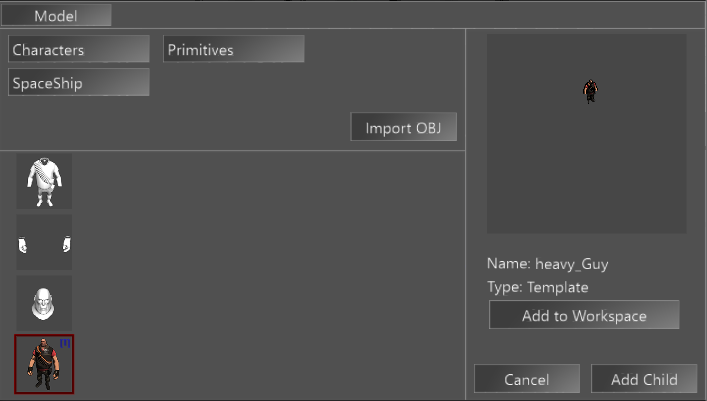Switch to the Model tab
The image size is (707, 401).
click(56, 15)
